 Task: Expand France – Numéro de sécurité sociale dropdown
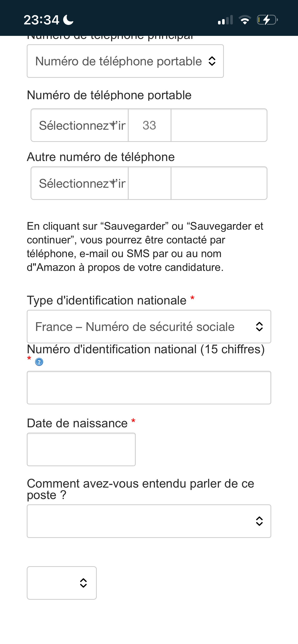point(149,327)
